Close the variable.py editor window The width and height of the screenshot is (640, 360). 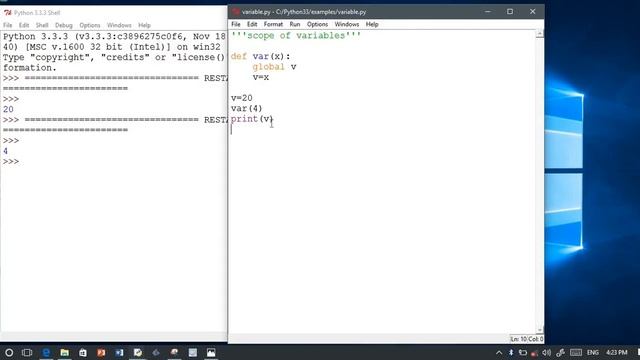(532, 12)
